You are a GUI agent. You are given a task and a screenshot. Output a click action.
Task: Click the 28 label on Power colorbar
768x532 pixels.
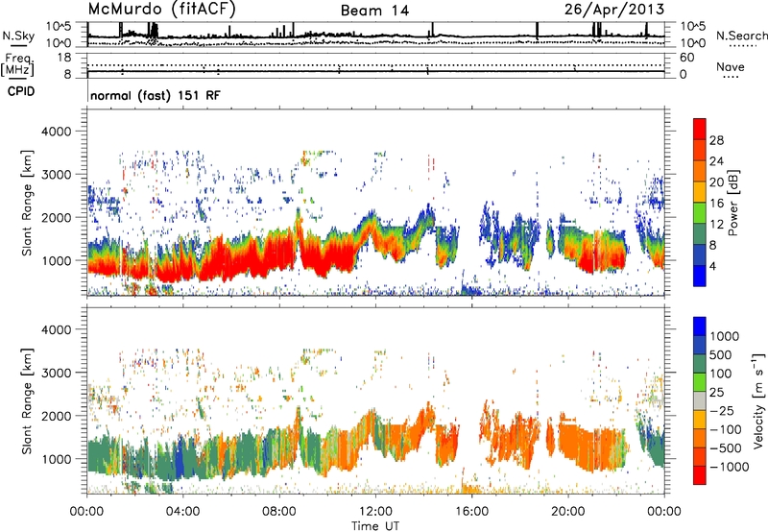pyautogui.click(x=716, y=140)
